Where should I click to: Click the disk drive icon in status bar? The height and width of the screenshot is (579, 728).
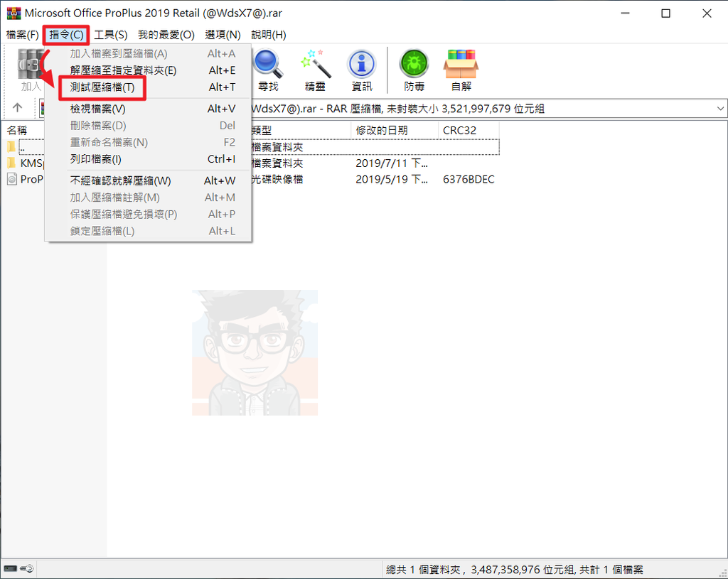(11, 568)
